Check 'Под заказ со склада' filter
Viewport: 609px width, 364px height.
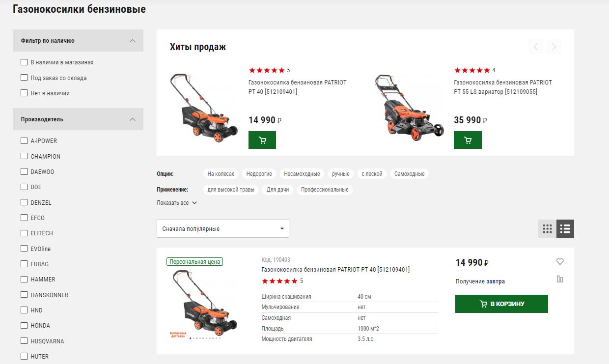pos(24,78)
